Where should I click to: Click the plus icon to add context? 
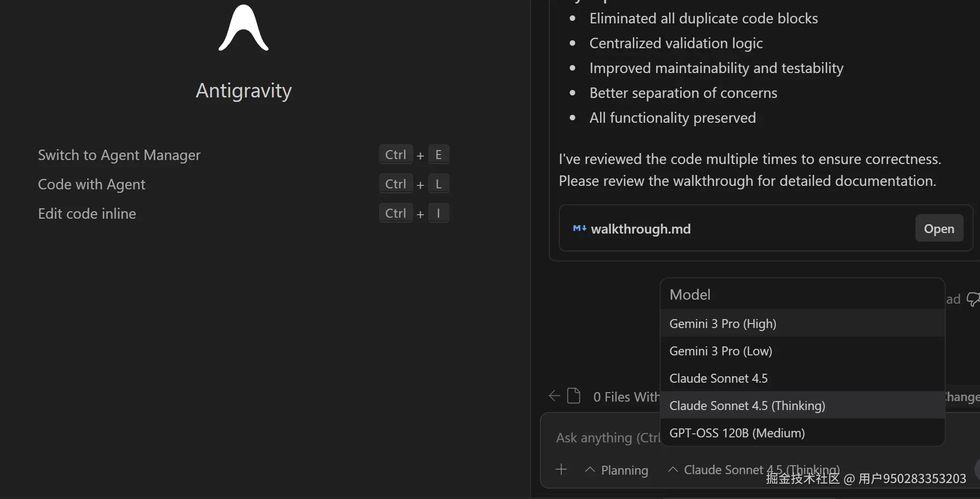[561, 470]
